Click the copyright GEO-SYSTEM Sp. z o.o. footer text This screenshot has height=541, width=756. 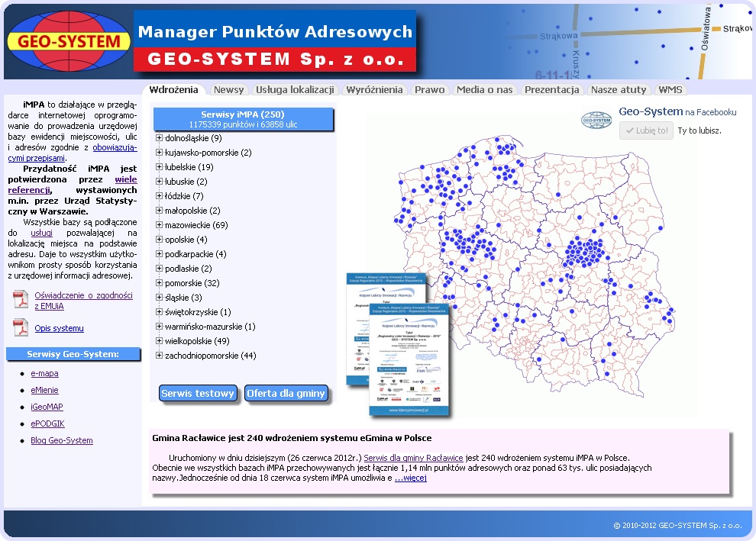[677, 525]
